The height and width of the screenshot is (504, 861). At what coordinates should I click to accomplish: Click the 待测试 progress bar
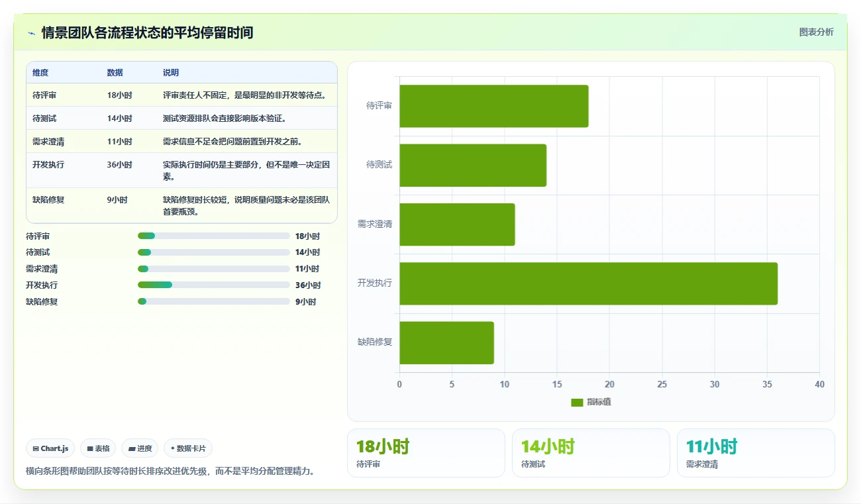click(x=214, y=252)
